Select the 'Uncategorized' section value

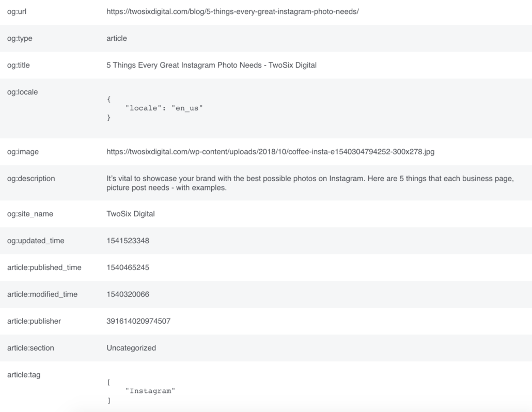click(x=131, y=348)
